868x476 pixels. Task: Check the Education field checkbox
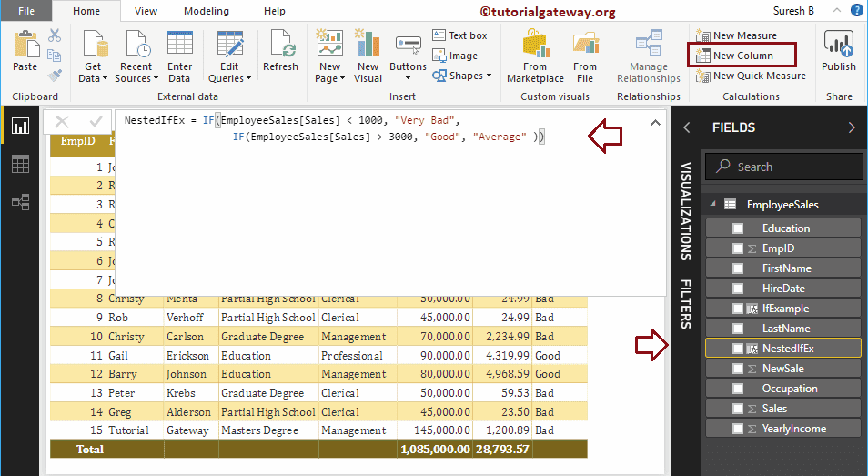click(x=738, y=228)
